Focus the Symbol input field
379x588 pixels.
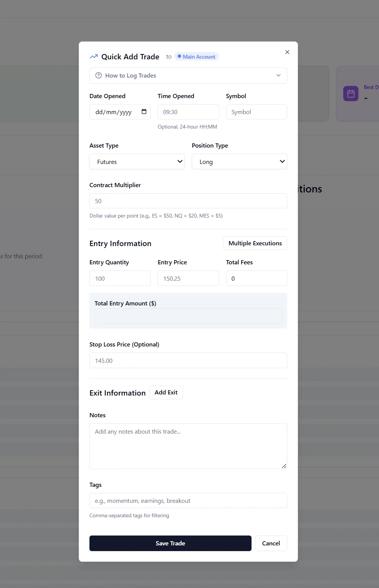click(256, 112)
